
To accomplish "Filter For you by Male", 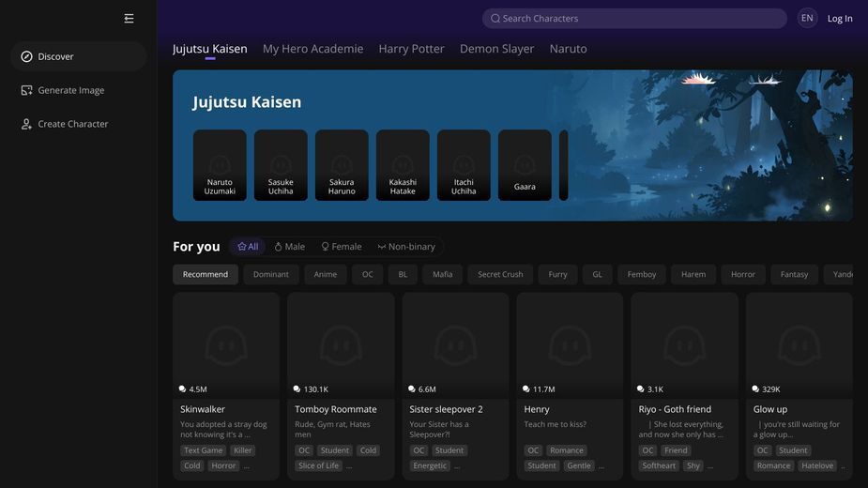I will pos(290,247).
